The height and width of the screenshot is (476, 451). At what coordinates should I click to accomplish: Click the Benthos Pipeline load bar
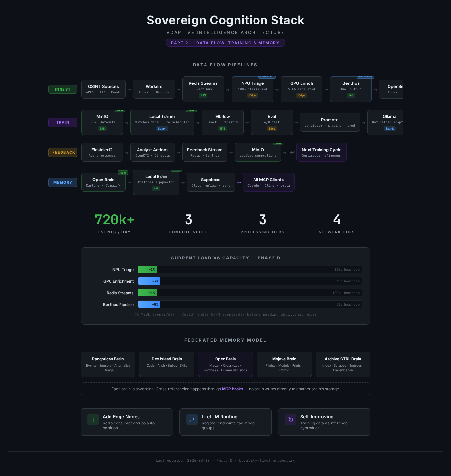pyautogui.click(x=250, y=304)
